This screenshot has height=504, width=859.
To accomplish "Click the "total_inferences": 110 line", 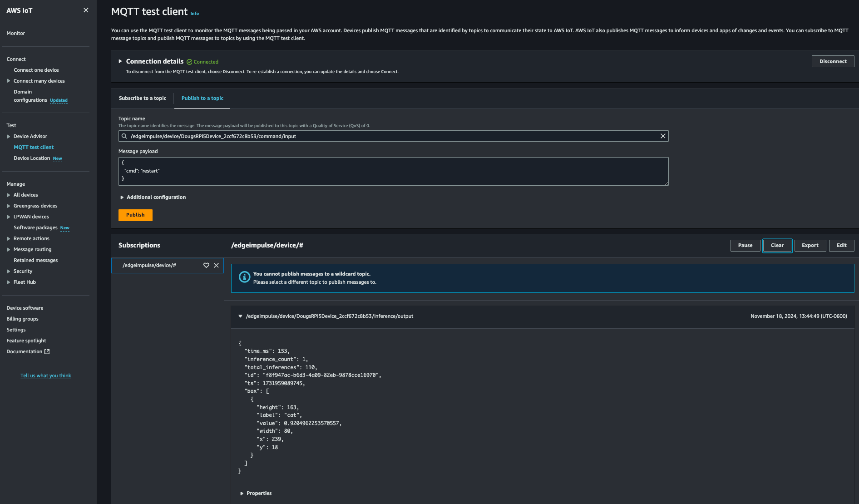I will click(281, 367).
